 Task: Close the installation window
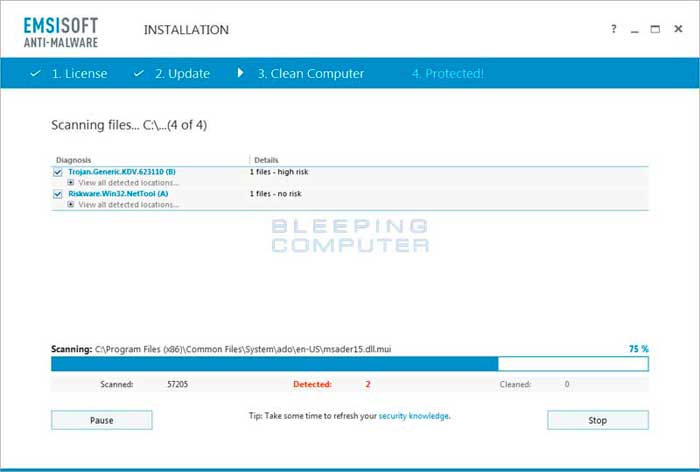(x=678, y=29)
